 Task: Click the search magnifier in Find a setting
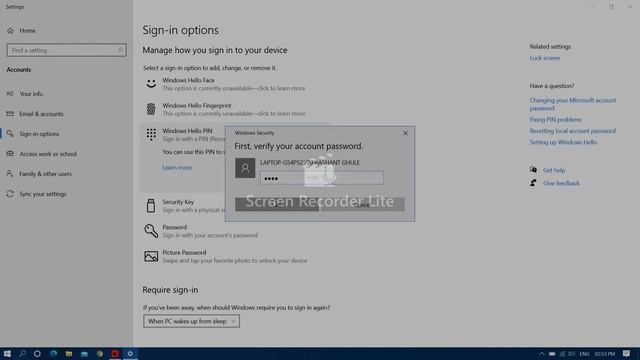coord(120,50)
